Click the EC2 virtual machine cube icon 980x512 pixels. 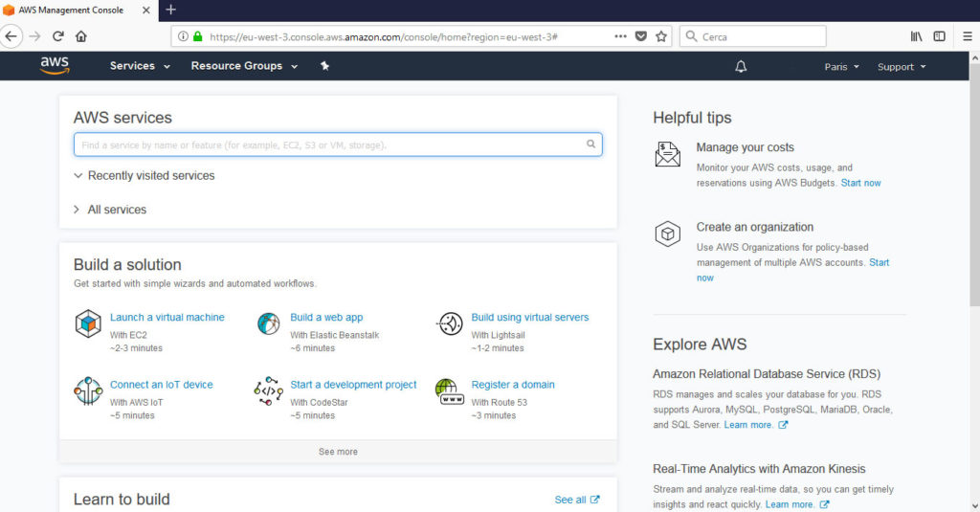click(x=88, y=323)
